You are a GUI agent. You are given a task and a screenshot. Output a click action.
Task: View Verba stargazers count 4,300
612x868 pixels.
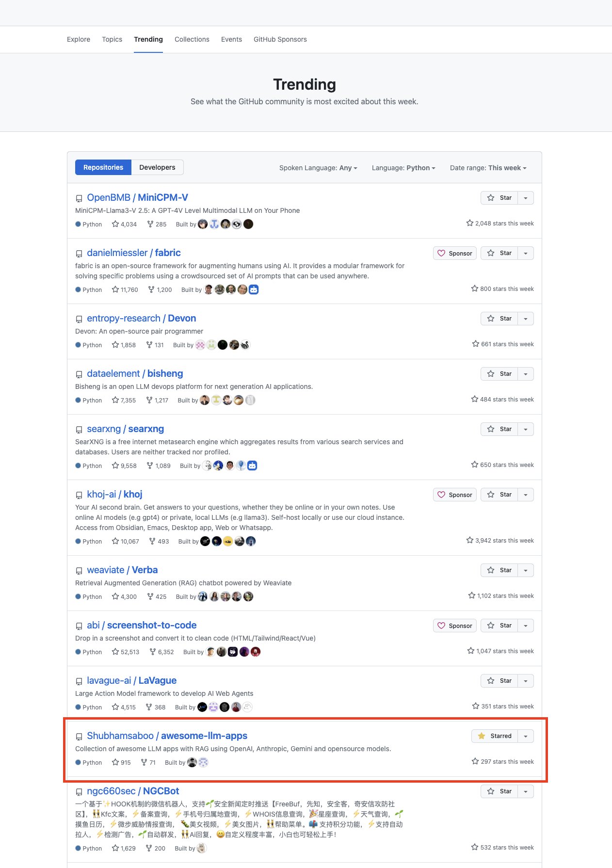[124, 596]
